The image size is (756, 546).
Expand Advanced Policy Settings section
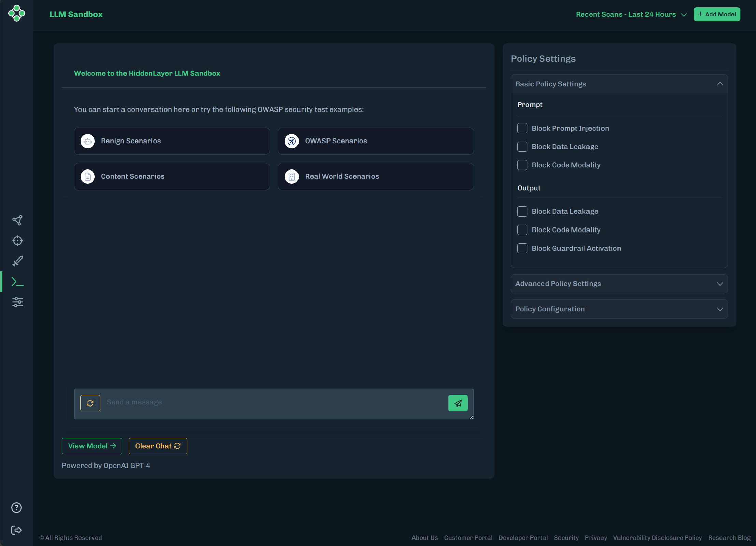619,284
